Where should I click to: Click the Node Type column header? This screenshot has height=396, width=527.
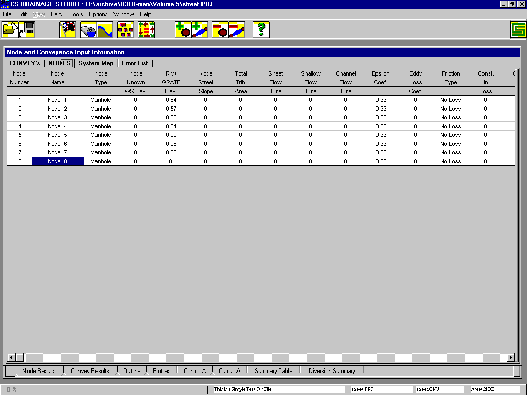(101, 78)
